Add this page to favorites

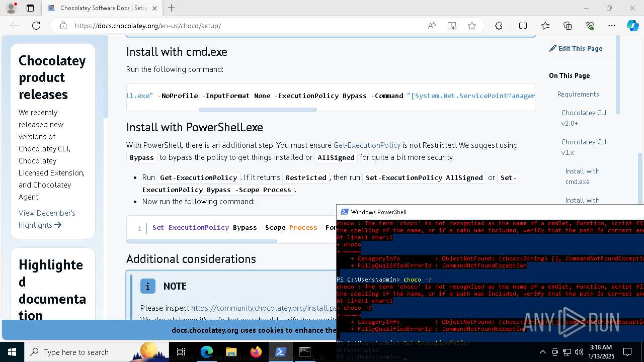click(472, 26)
